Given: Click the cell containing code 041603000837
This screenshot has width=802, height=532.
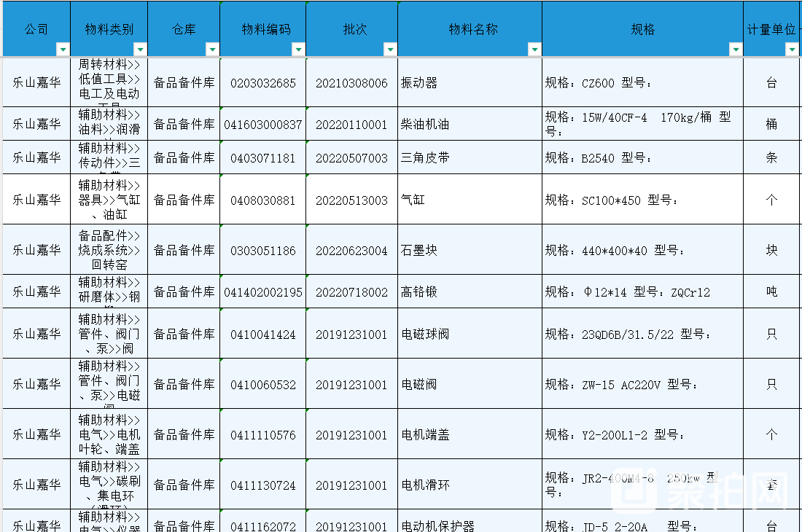Looking at the screenshot, I should (263, 125).
